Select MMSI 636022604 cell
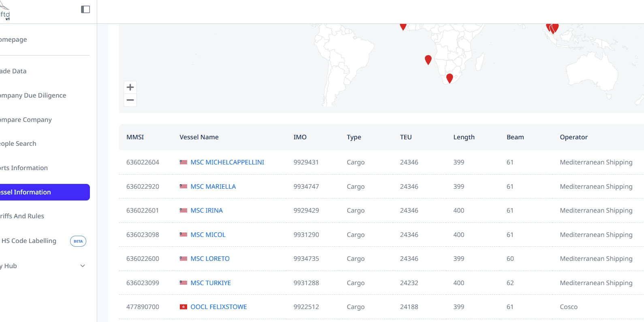 143,162
